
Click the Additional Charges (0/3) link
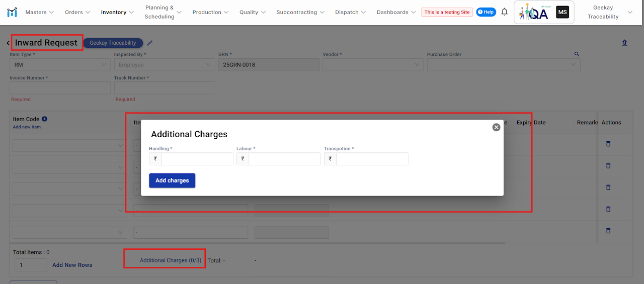point(170,260)
